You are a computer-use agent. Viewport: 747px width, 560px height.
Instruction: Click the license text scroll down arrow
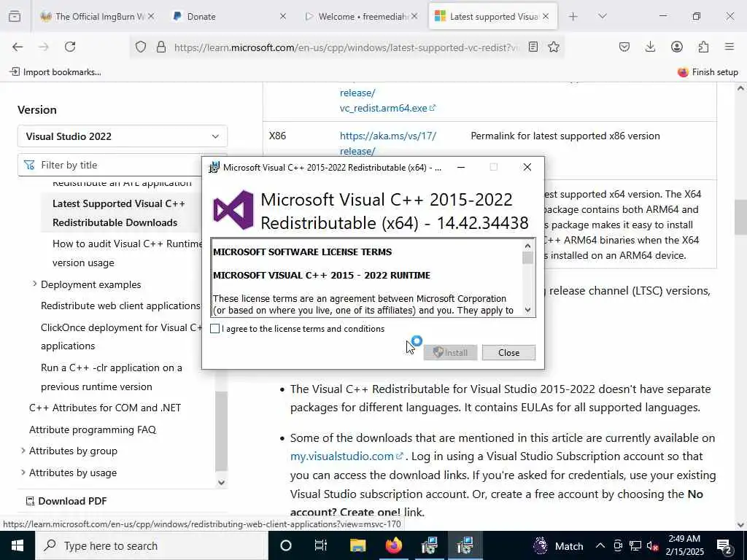[527, 310]
